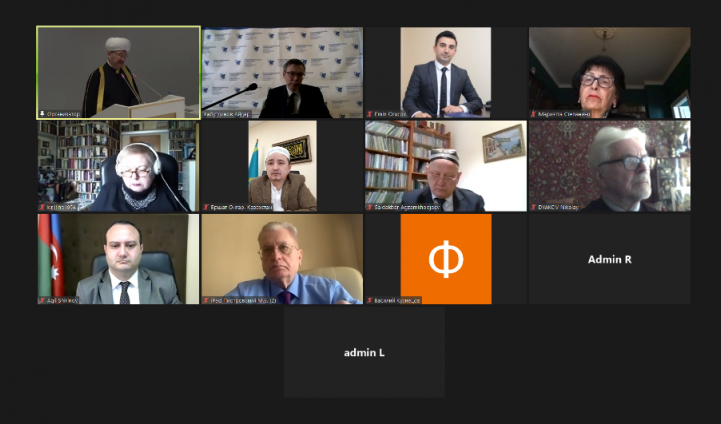
Task: Click muted mic icon beside DYAKOV Nikolay
Action: 534,207
